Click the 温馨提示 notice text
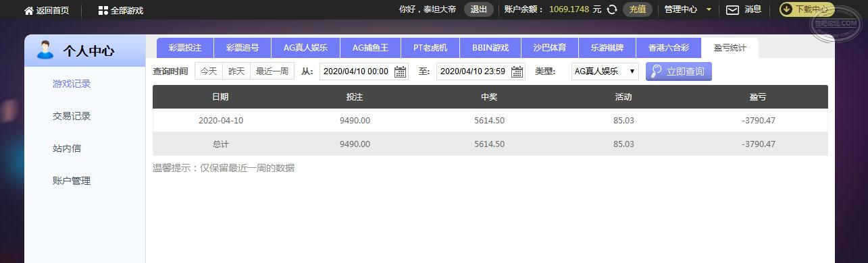This screenshot has height=263, width=868. point(224,168)
